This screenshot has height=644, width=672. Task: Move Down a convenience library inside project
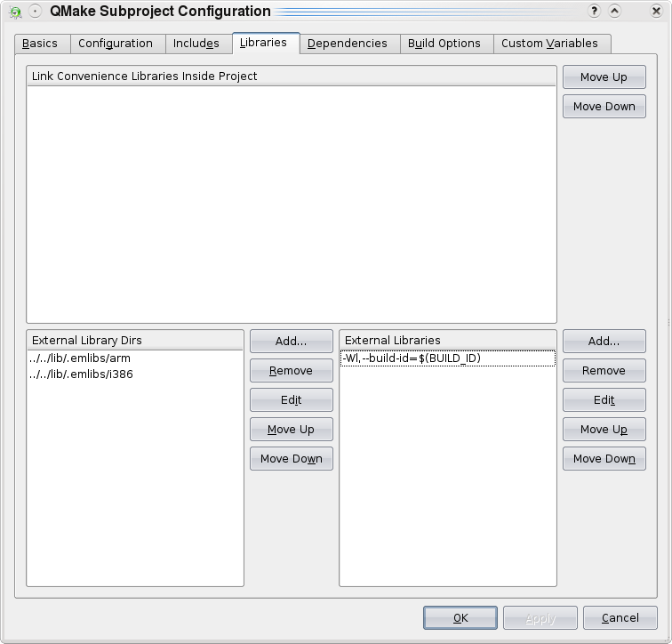point(604,107)
